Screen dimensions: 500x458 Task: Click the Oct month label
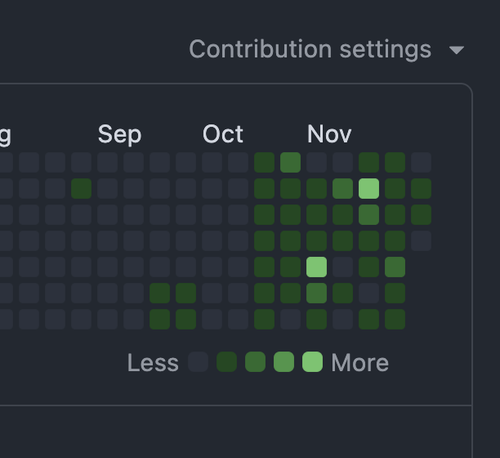click(x=223, y=134)
